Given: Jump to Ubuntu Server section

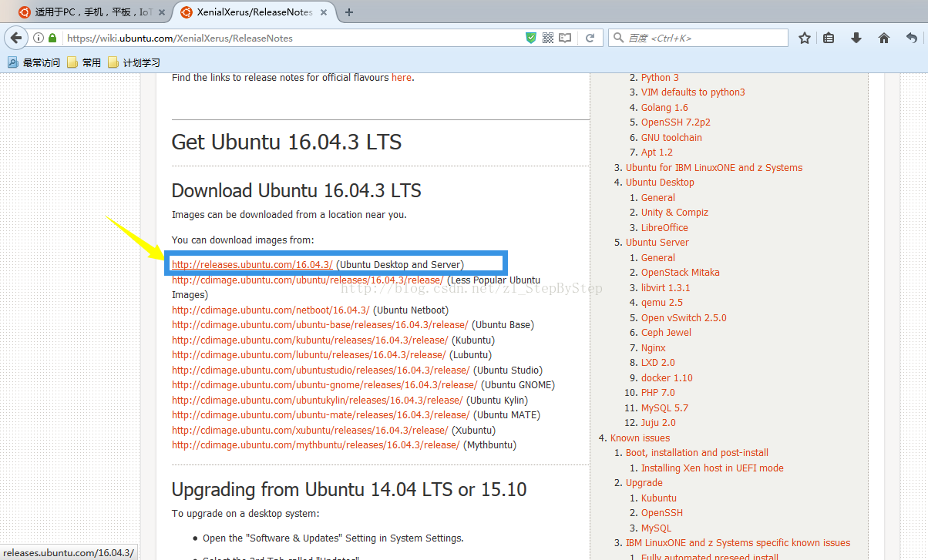Looking at the screenshot, I should pos(657,242).
